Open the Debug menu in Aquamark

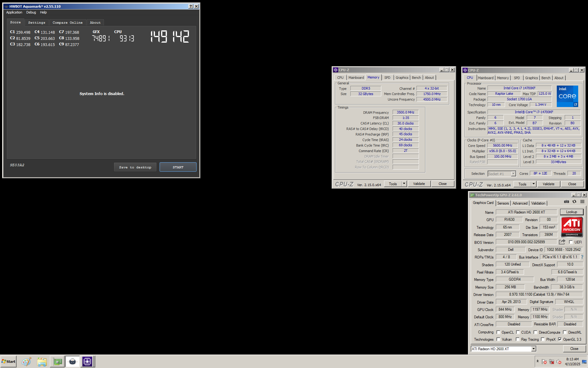coord(31,12)
